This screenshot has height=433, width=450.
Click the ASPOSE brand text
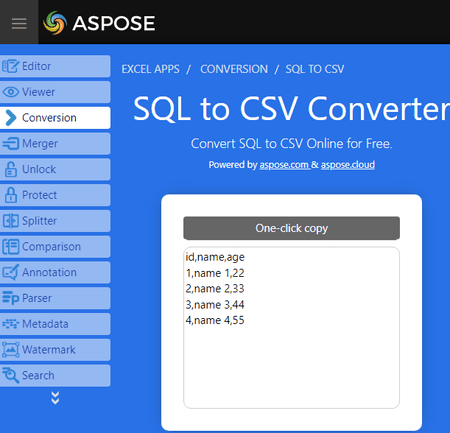pyautogui.click(x=114, y=23)
